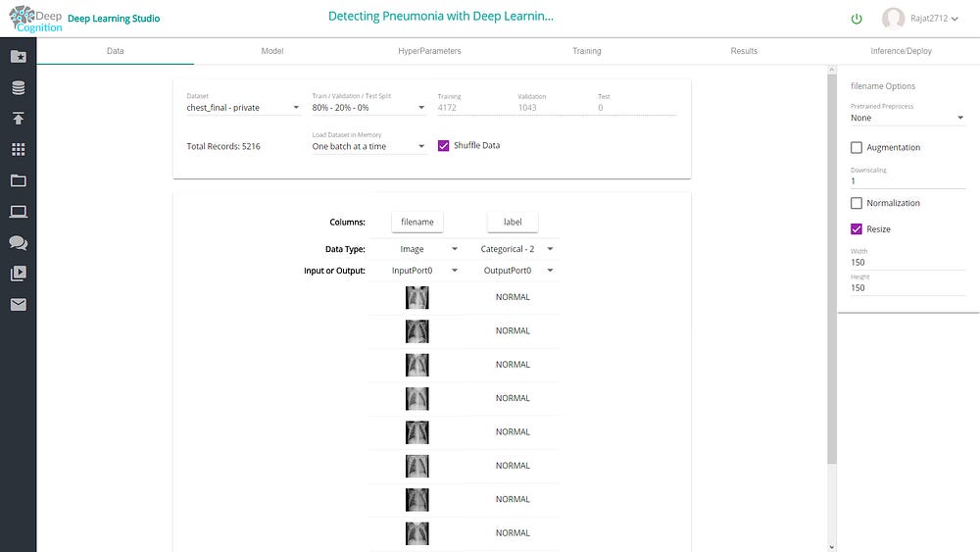Switch to the Training tab
The width and height of the screenshot is (980, 552).
click(586, 51)
